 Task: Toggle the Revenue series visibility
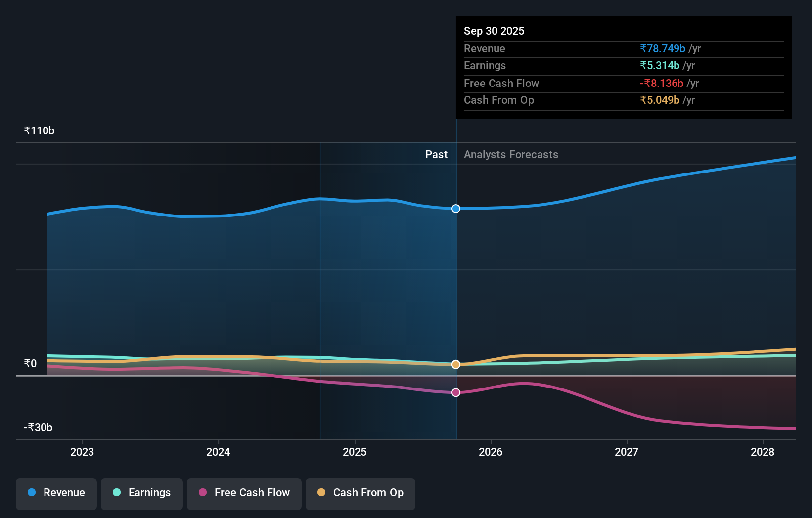pos(56,493)
